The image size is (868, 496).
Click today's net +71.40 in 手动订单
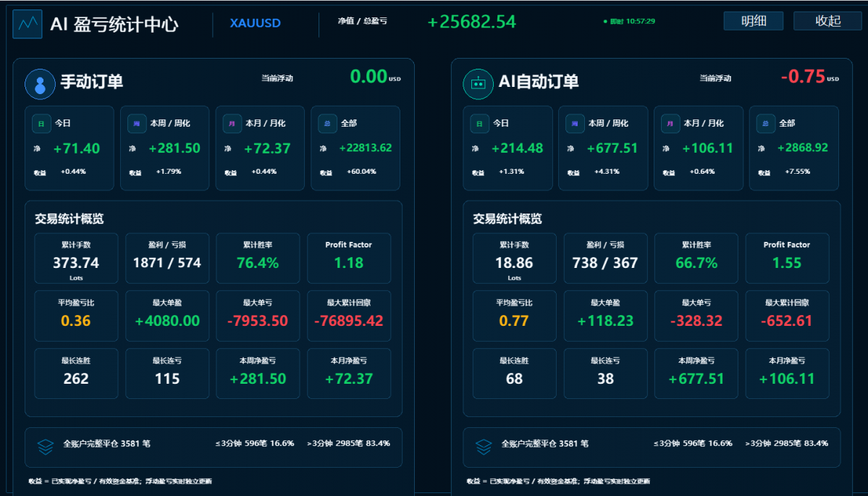77,148
